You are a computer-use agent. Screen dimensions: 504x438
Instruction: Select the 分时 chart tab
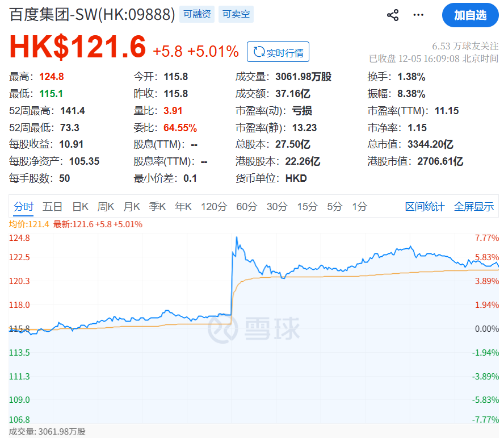tap(24, 207)
